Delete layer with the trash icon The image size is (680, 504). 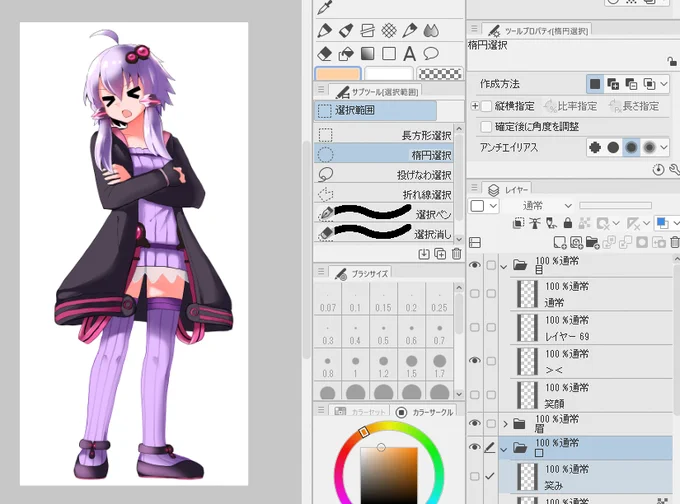(x=675, y=242)
